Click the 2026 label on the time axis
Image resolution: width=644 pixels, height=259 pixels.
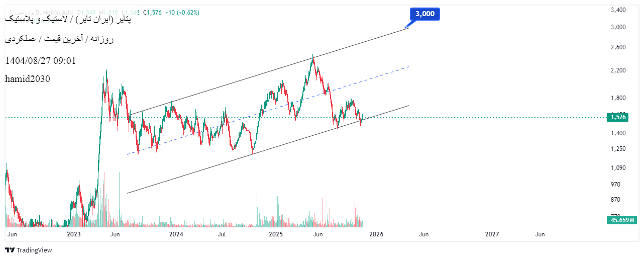pos(376,234)
